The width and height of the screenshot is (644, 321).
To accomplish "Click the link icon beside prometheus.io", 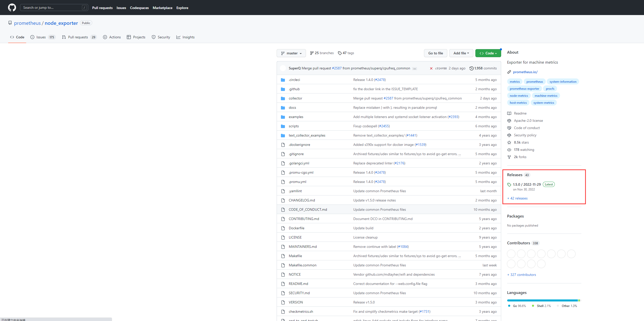I will pos(509,72).
